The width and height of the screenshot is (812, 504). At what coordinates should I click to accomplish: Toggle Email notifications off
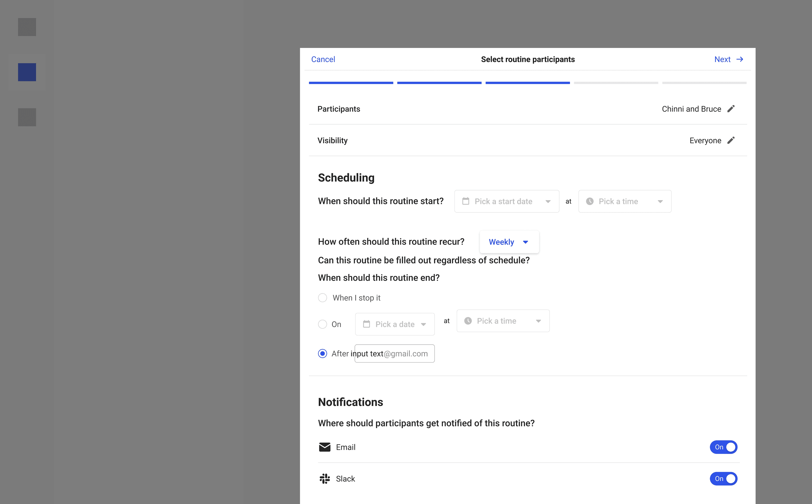[723, 447]
